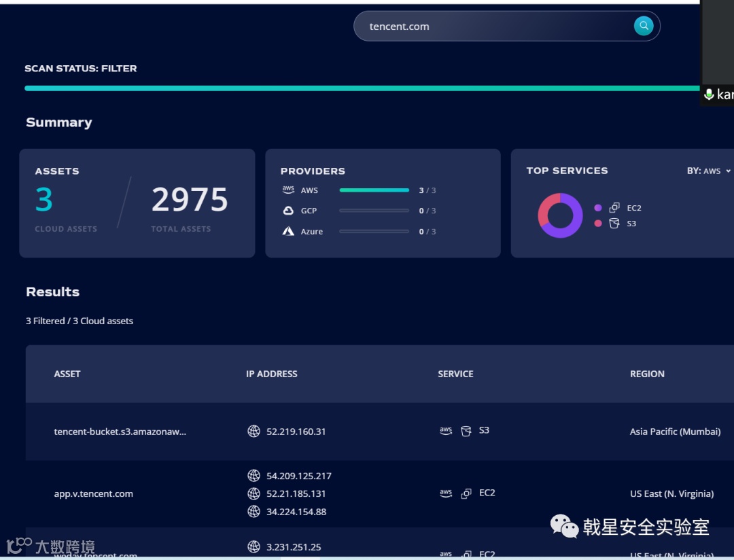The width and height of the screenshot is (734, 560).
Task: Sort by the REGION column header
Action: tap(647, 374)
